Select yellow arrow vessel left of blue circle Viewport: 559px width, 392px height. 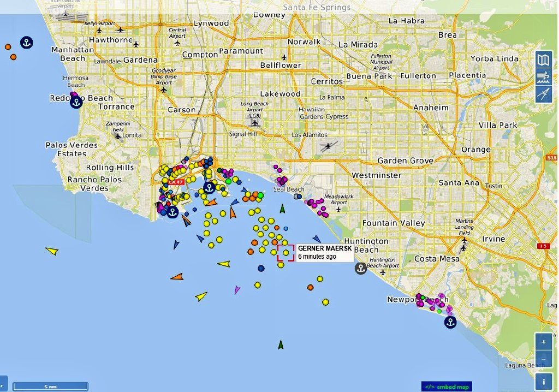point(224,264)
